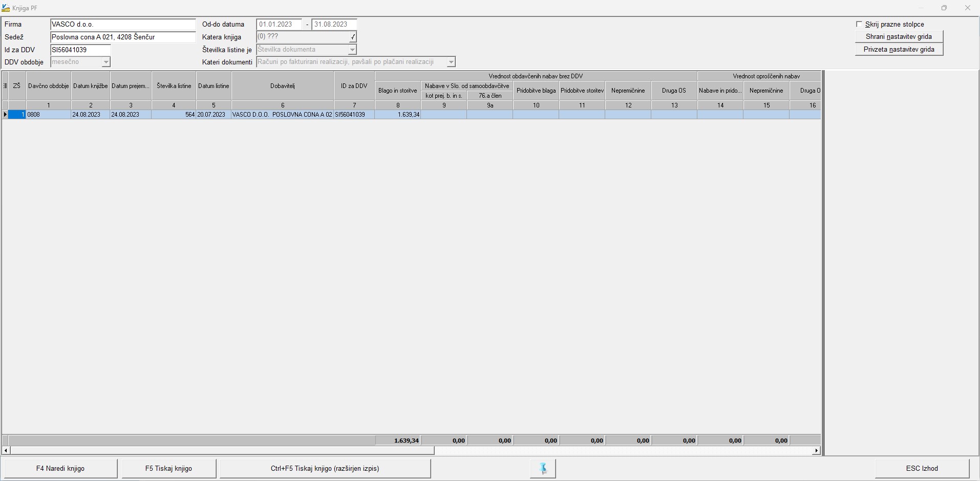The width and height of the screenshot is (980, 481).
Task: Open the grid column selector icon
Action: click(x=5, y=86)
